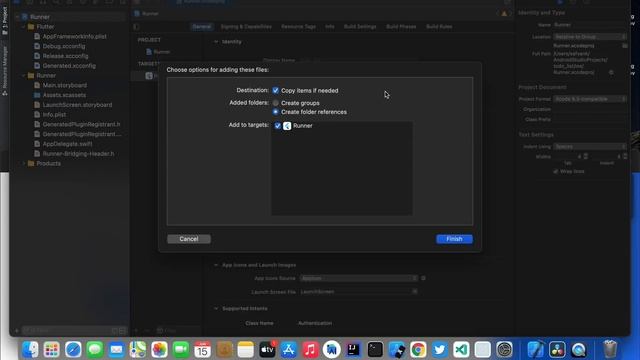Image resolution: width=640 pixels, height=360 pixels.
Task: Click Tab width stepper
Action: (x=586, y=156)
